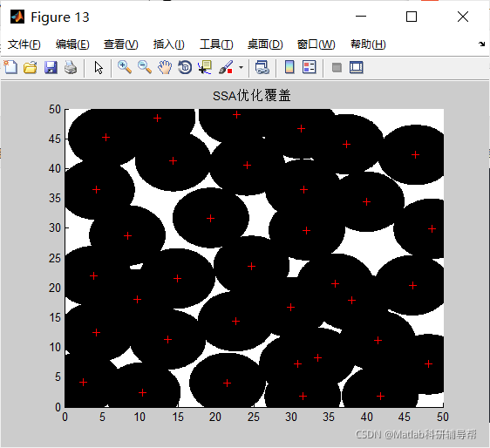Open the 文件(F) menu
The width and height of the screenshot is (490, 448).
coord(24,44)
